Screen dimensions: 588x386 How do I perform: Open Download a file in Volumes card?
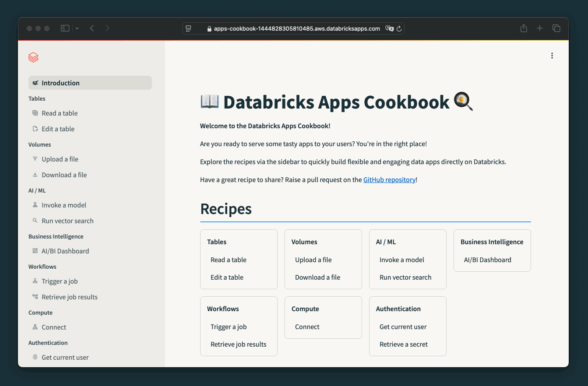pyautogui.click(x=317, y=277)
